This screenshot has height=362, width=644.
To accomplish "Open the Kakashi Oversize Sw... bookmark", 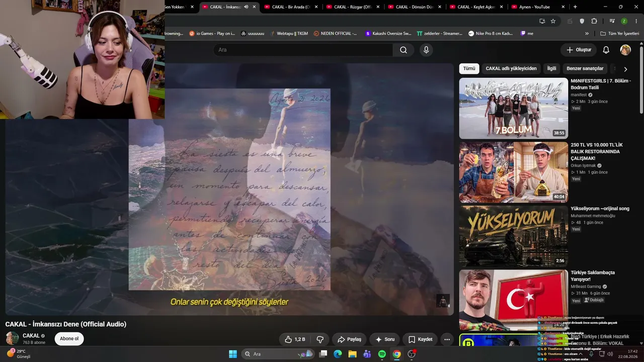I will coord(388,34).
